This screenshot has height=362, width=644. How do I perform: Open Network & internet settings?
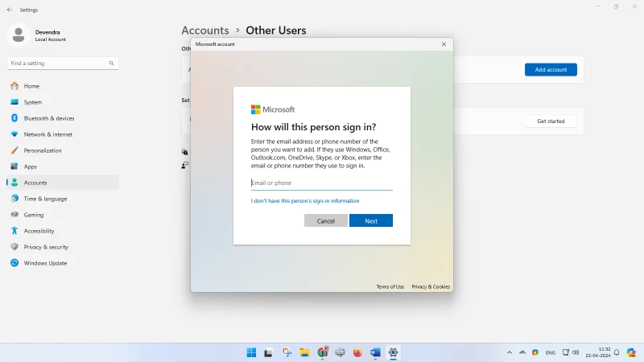[63, 134]
